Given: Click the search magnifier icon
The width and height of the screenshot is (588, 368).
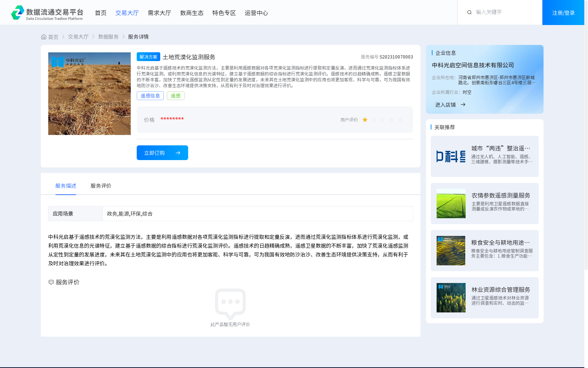Looking at the screenshot, I should 469,13.
